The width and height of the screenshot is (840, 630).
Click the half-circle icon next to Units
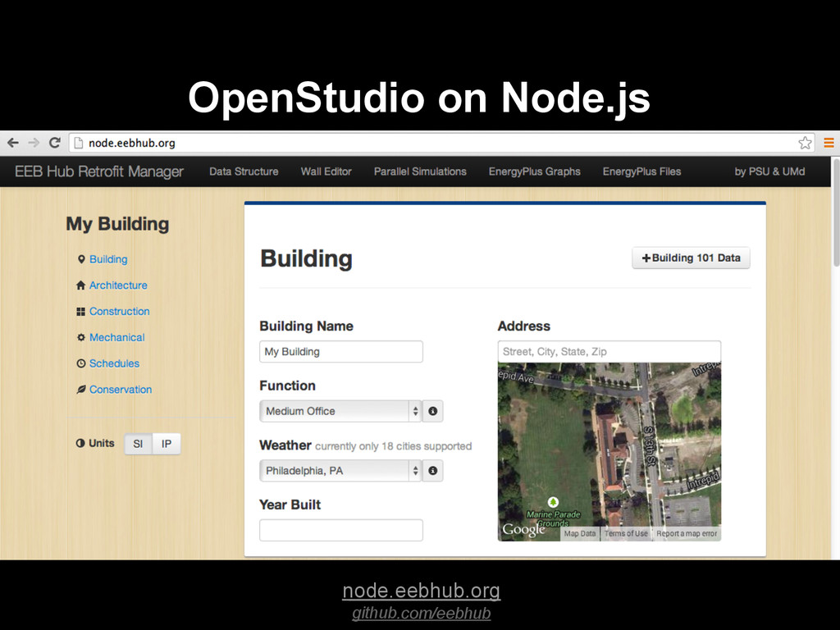[x=80, y=443]
